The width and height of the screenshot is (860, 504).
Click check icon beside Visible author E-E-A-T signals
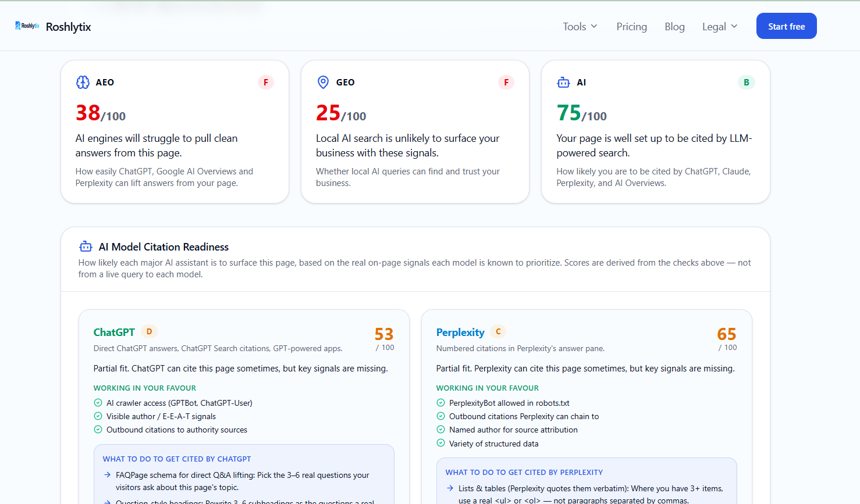pyautogui.click(x=98, y=416)
